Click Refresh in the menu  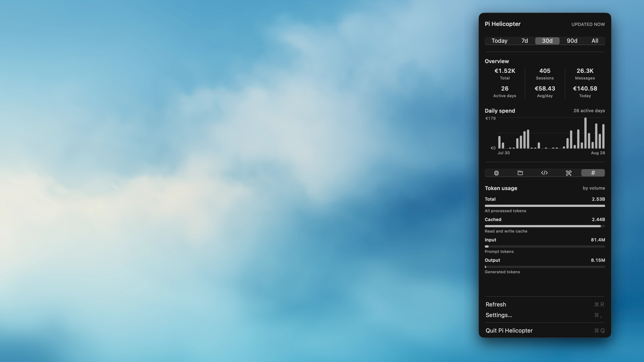pyautogui.click(x=545, y=304)
